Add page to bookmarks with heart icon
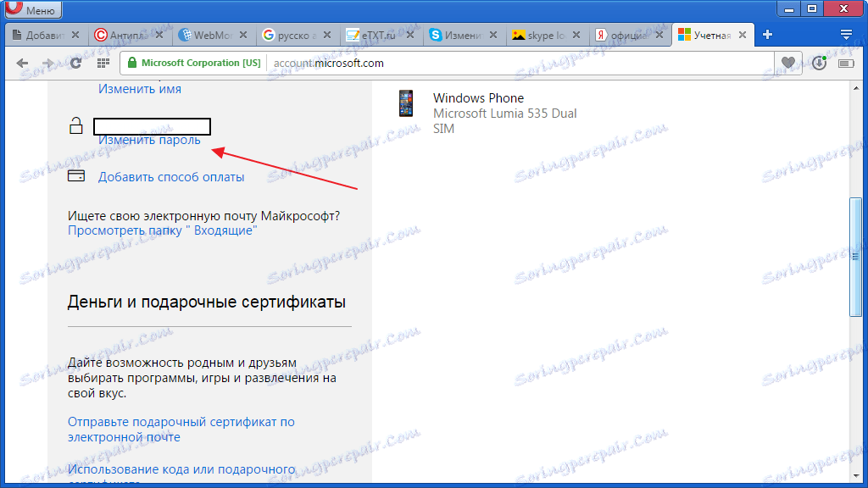Viewport: 868px width, 488px height. (x=787, y=63)
